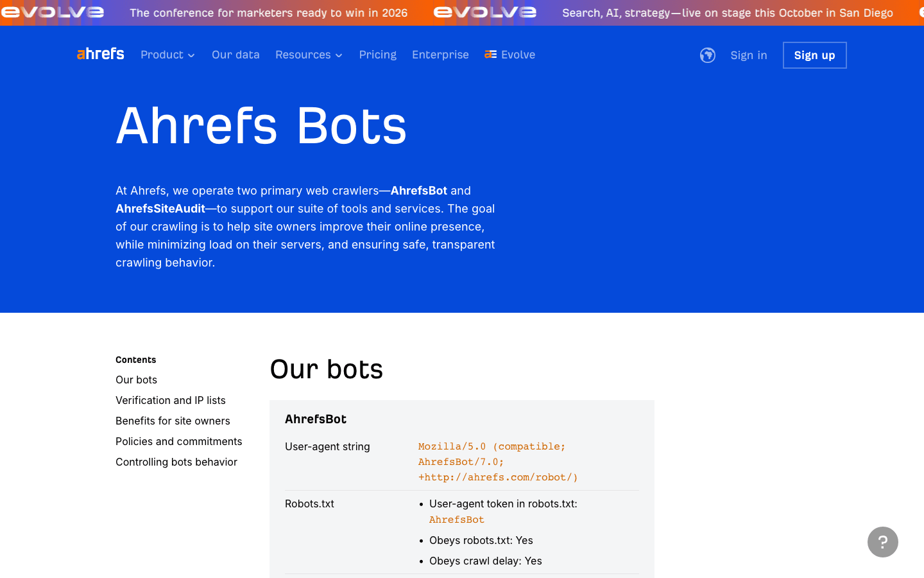Expand the Product dropdown menu
924x578 pixels.
(167, 55)
